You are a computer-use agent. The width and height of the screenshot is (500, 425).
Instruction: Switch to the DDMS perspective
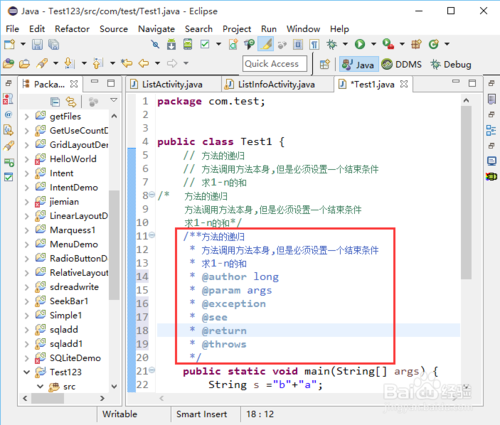(x=401, y=64)
